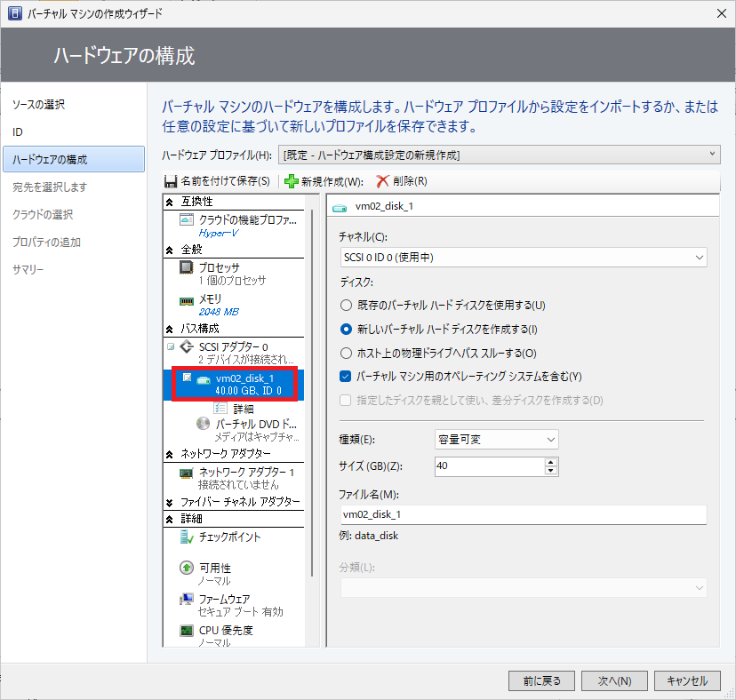The image size is (736, 700).
Task: Open the channel SCSI 0 ID 0 dropdown
Action: pos(523,257)
